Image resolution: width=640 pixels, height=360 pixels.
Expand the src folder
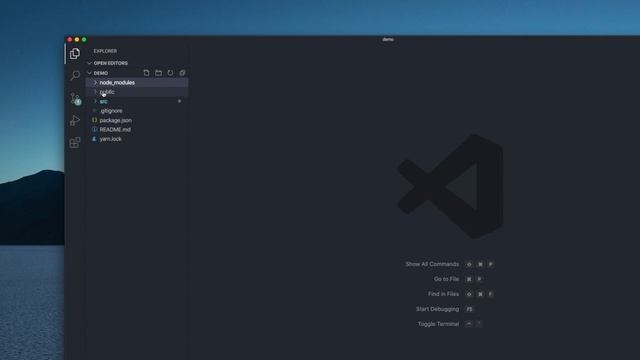pos(137,101)
